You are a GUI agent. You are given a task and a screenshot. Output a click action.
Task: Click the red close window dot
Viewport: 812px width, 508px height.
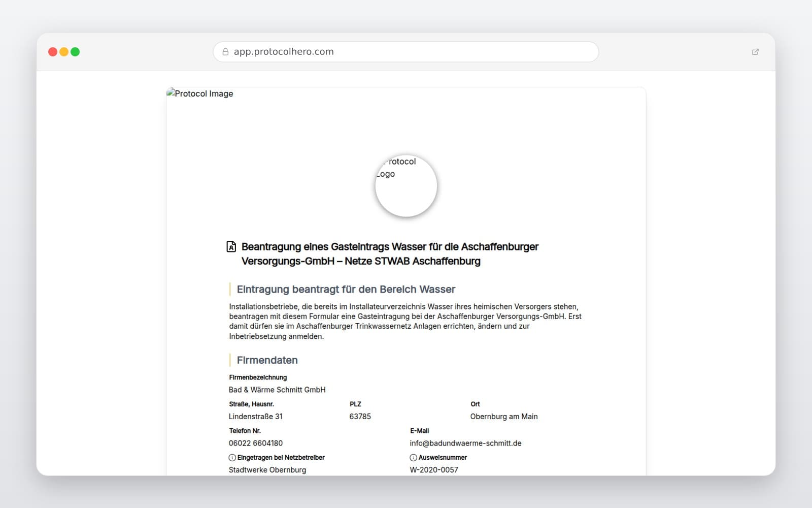click(x=53, y=52)
